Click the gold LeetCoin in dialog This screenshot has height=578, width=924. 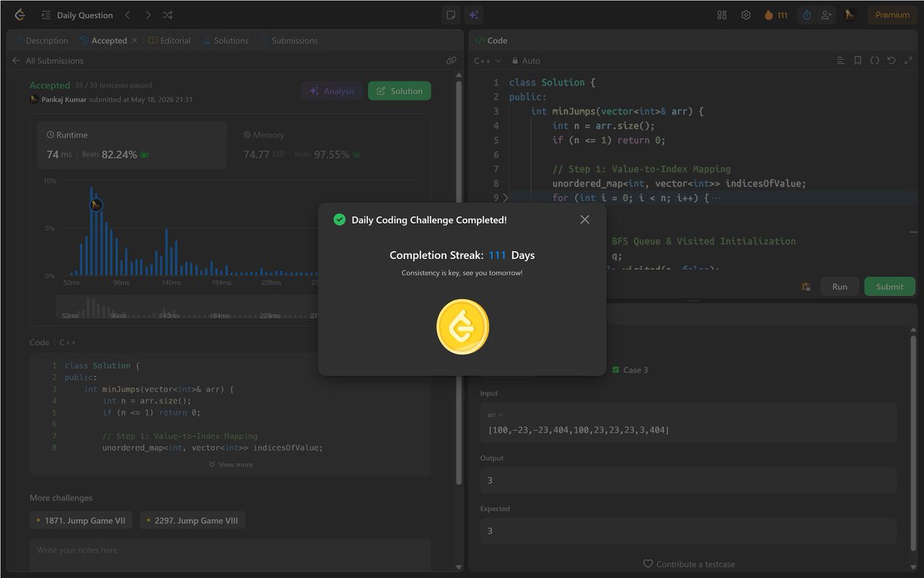click(462, 327)
